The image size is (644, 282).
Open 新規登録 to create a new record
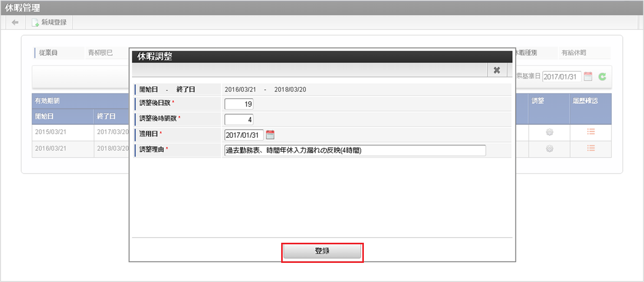pyautogui.click(x=50, y=23)
